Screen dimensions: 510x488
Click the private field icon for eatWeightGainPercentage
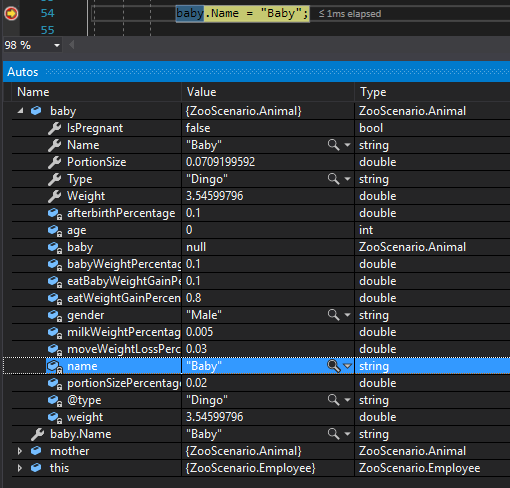[55, 299]
